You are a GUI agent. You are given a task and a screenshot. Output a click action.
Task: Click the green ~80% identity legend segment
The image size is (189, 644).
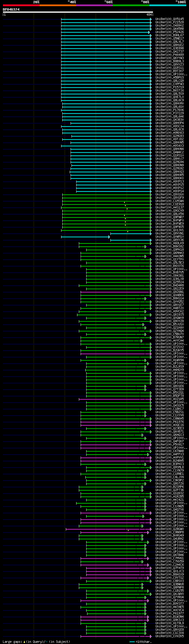click(131, 5)
